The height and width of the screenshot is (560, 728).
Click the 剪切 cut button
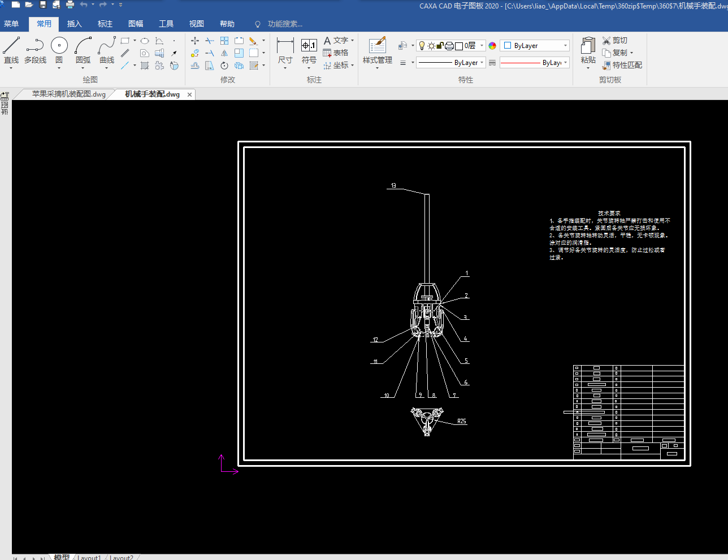point(615,41)
